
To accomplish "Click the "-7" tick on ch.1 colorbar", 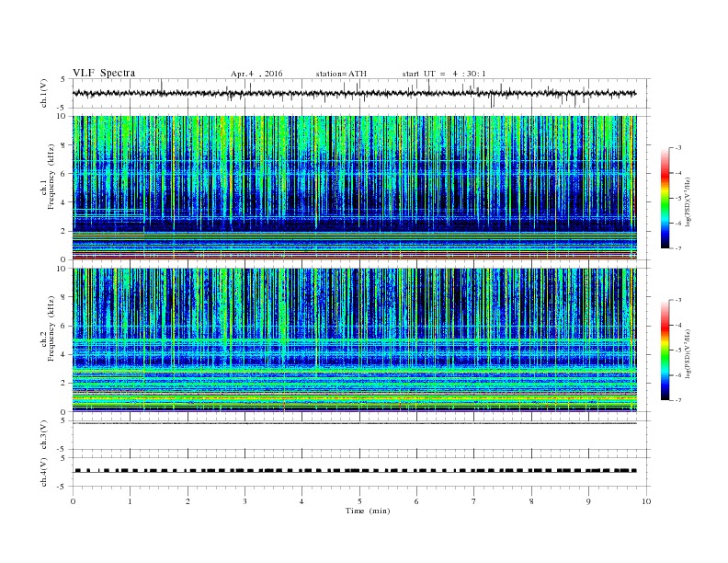I will point(677,248).
